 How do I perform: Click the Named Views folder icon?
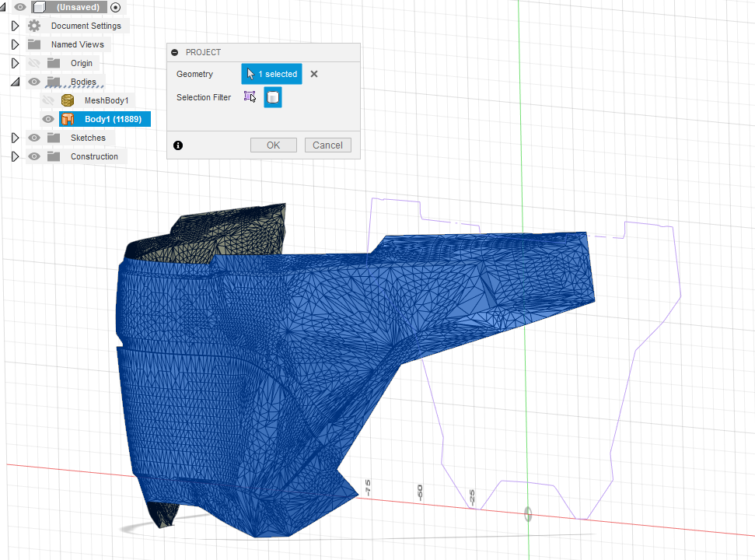(34, 44)
